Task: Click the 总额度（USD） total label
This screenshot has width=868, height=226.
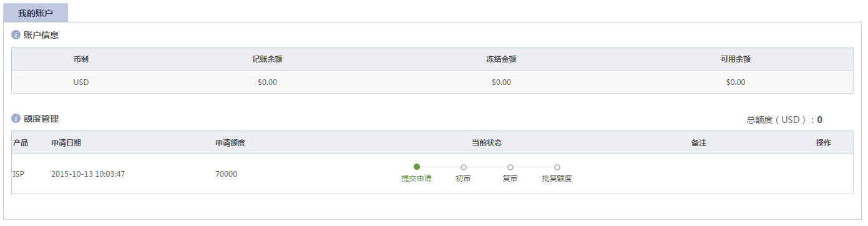Action: point(780,120)
